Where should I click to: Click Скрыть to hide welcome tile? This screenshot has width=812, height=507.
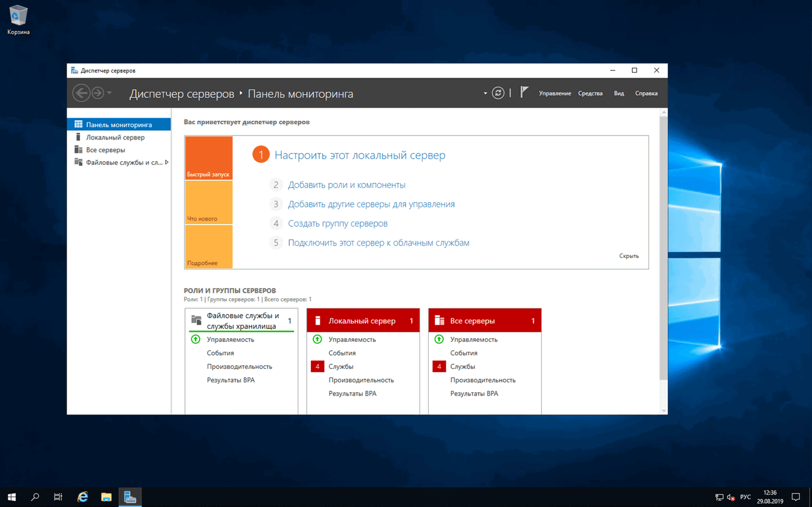coord(629,256)
